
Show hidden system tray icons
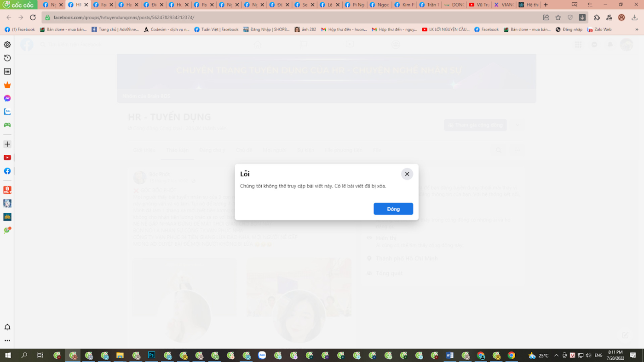(x=556, y=356)
